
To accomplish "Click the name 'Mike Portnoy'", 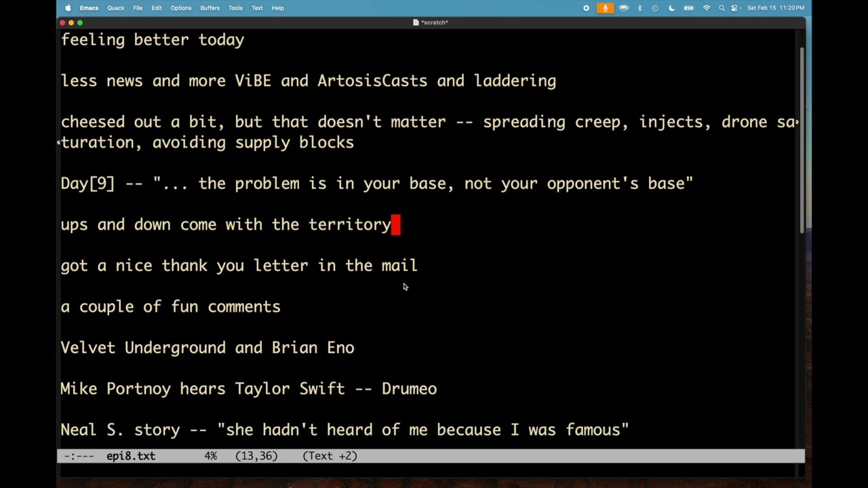I will tap(115, 389).
